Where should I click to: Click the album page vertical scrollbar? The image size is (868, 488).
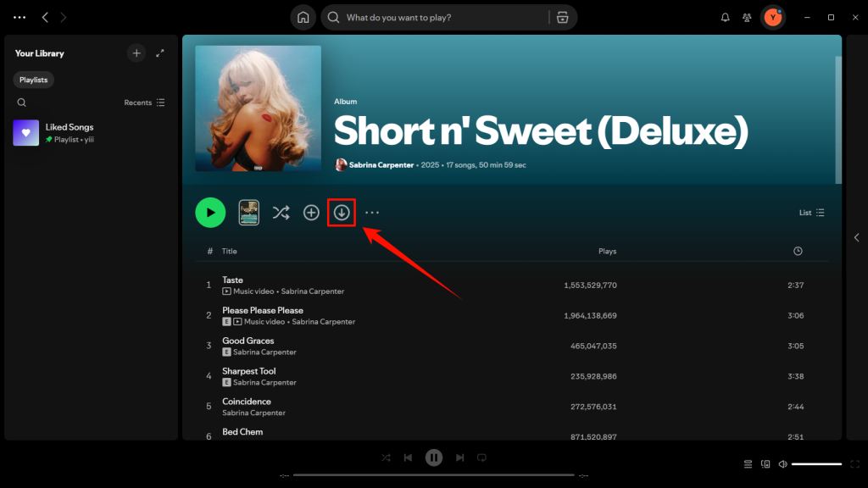pyautogui.click(x=838, y=119)
